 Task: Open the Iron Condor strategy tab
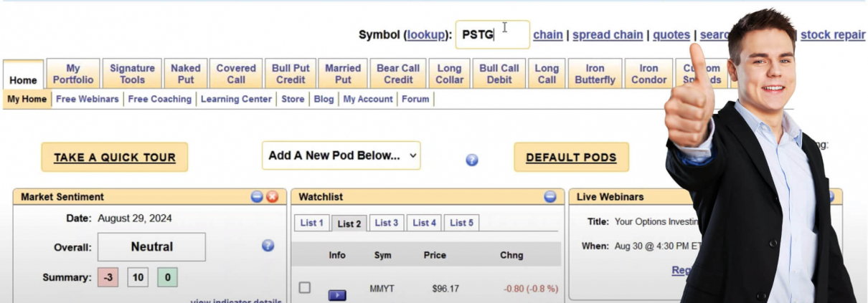(x=648, y=74)
